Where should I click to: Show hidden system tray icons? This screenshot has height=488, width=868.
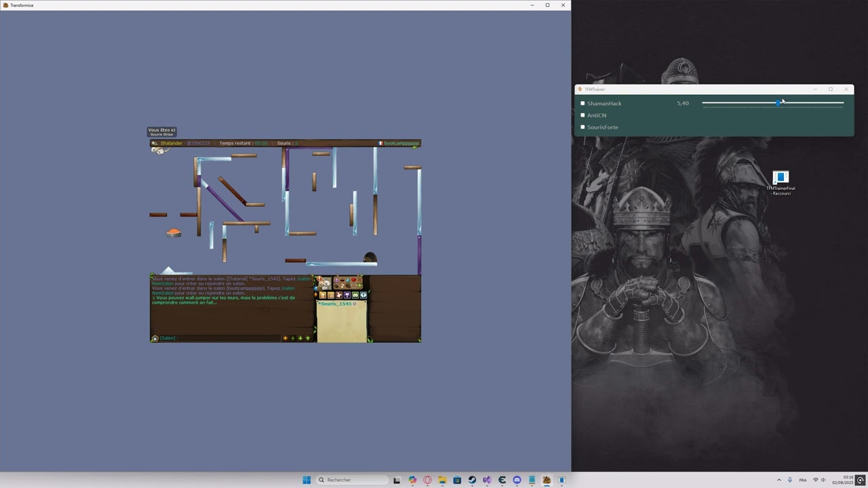tap(778, 480)
